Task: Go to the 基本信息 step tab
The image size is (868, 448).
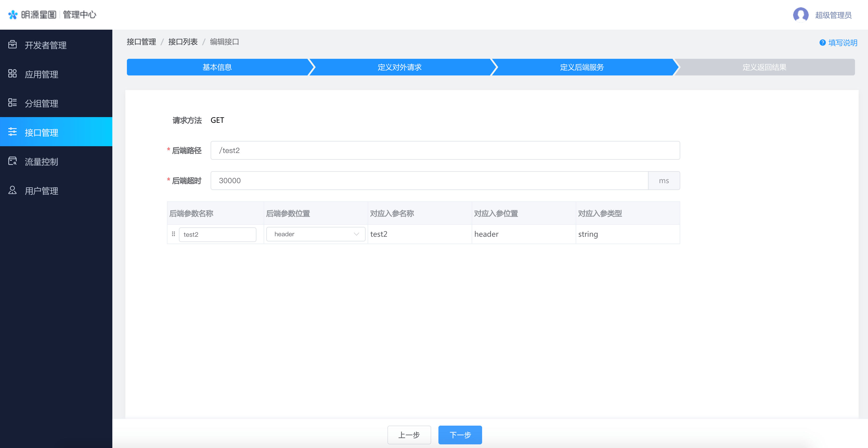Action: pos(217,67)
